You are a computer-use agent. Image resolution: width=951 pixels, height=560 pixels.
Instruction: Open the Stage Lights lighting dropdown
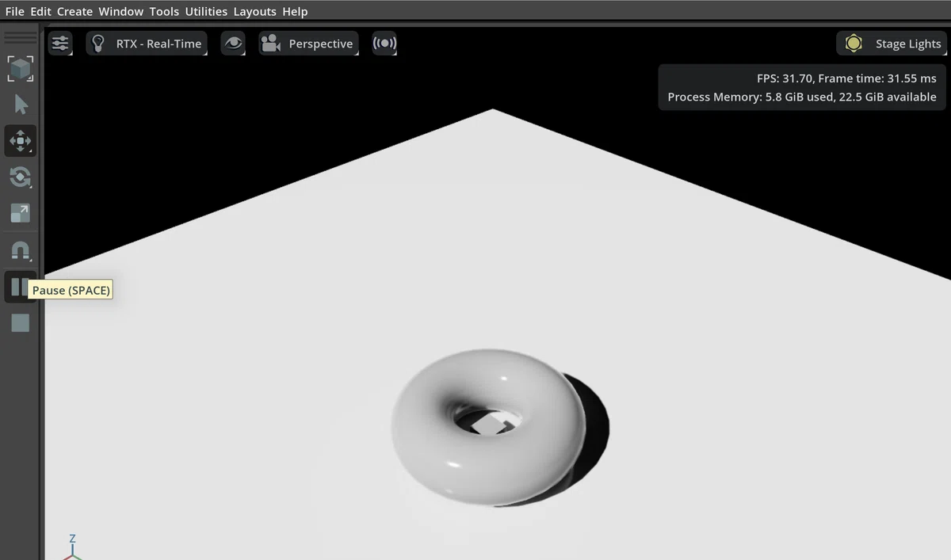click(892, 44)
